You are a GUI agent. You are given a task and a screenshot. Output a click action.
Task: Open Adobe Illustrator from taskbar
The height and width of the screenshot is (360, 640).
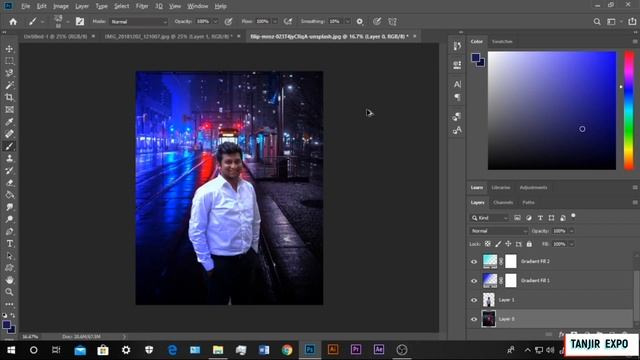tap(333, 350)
